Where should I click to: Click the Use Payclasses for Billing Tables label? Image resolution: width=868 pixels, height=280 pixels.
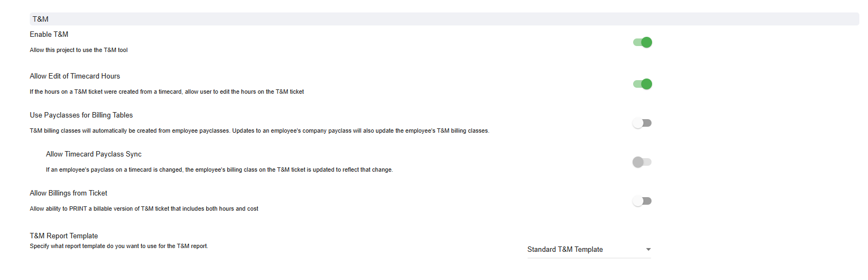81,115
